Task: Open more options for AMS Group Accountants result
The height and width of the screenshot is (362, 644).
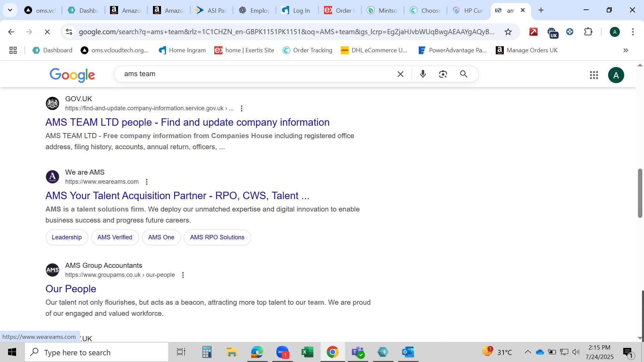Action: coord(183,275)
